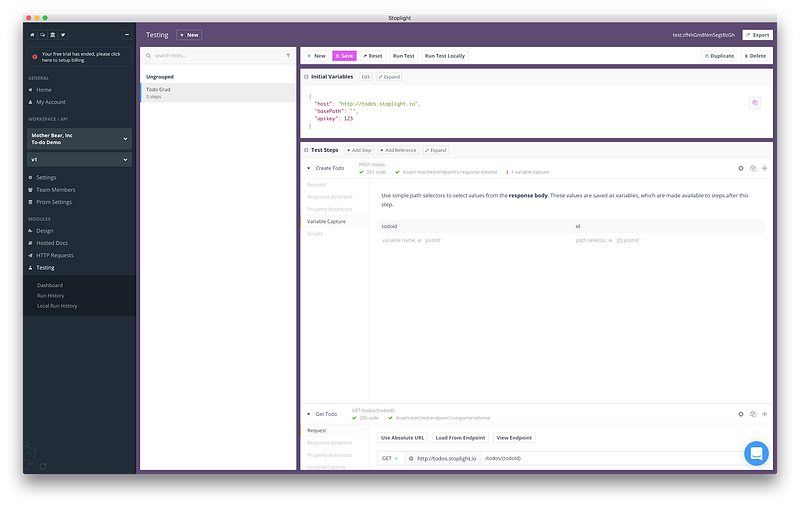This screenshot has height=507, width=800.
Task: Open the Mother Bear, Inc workspace dropdown
Action: coord(79,139)
